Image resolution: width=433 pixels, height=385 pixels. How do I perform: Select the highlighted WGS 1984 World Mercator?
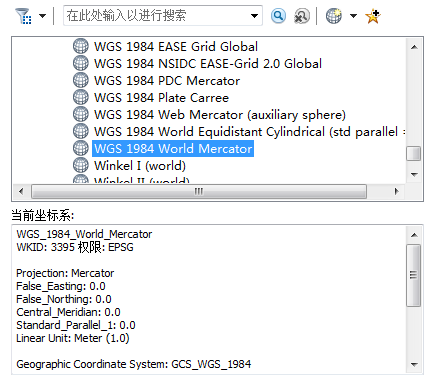pos(173,149)
